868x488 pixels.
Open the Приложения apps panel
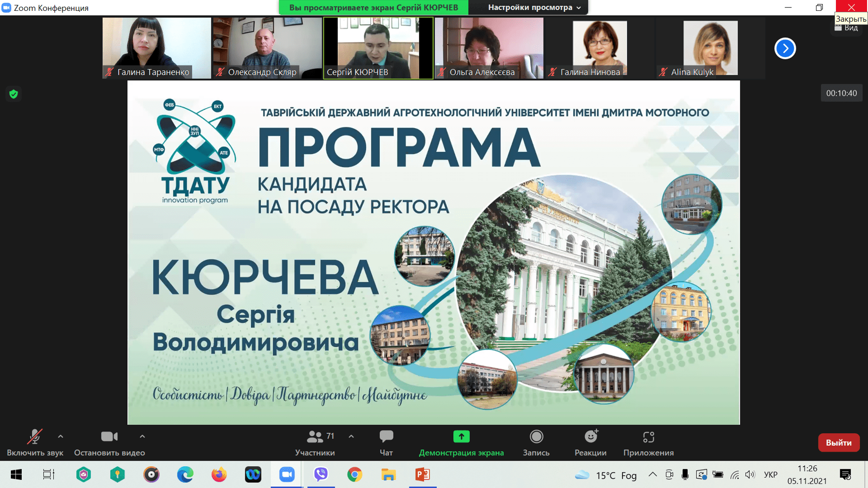pyautogui.click(x=649, y=443)
